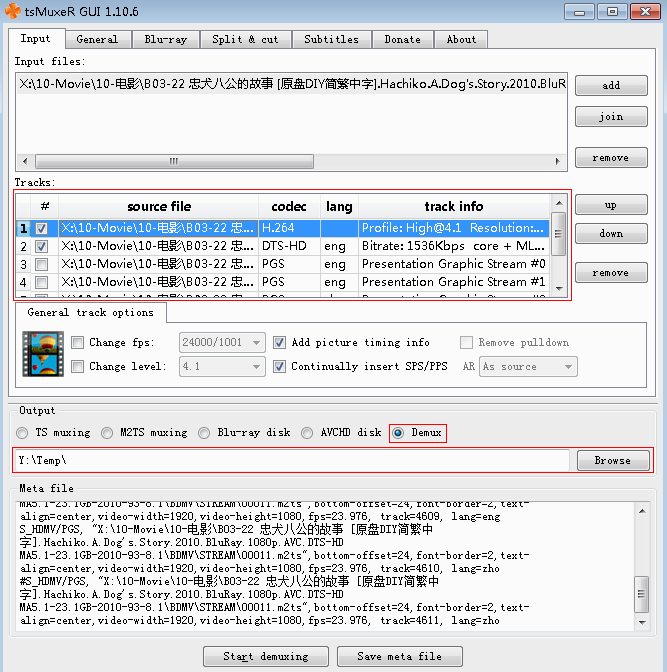Uncheck track 2 DTS-HD checkbox
The height and width of the screenshot is (672, 667).
42,246
